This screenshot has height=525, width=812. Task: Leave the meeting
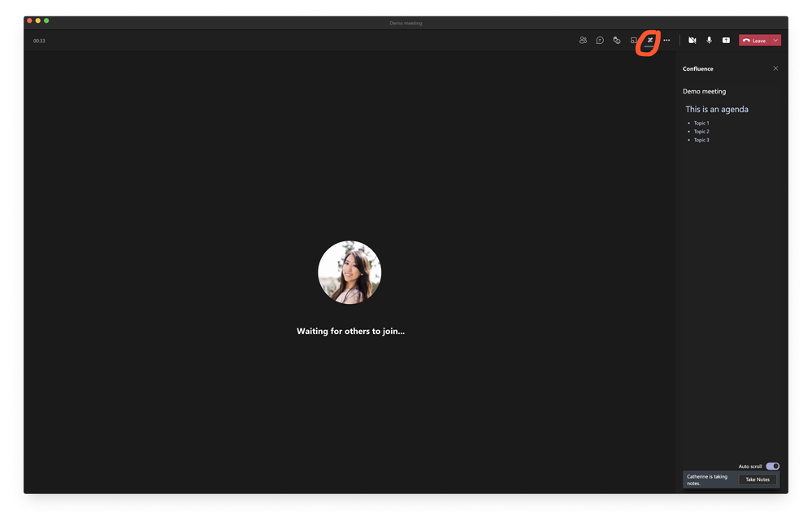[x=754, y=41]
